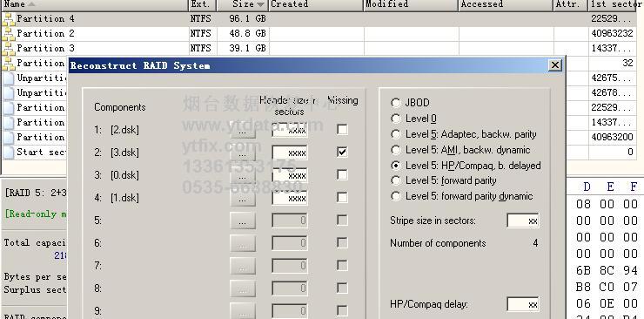Click browse button for component 5
This screenshot has height=319, width=644.
click(242, 221)
